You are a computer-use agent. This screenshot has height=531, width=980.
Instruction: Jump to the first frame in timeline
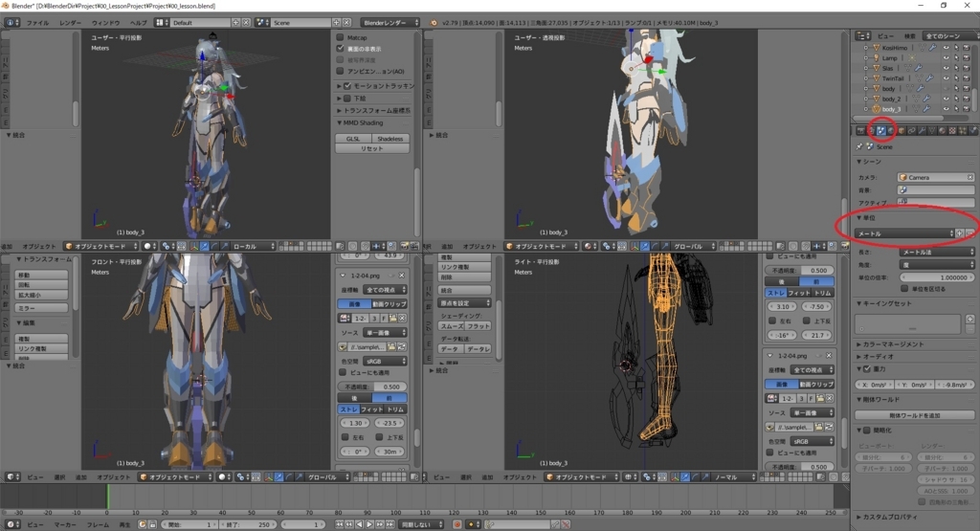click(x=340, y=524)
